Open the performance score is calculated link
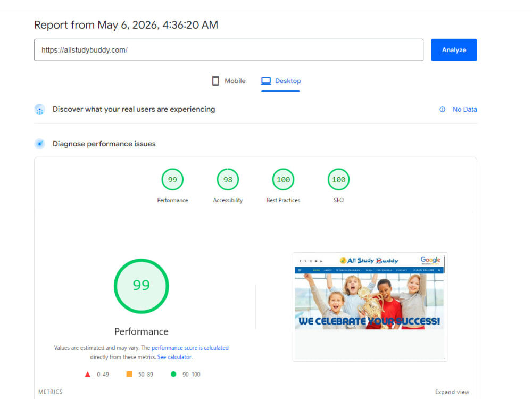 click(x=190, y=348)
